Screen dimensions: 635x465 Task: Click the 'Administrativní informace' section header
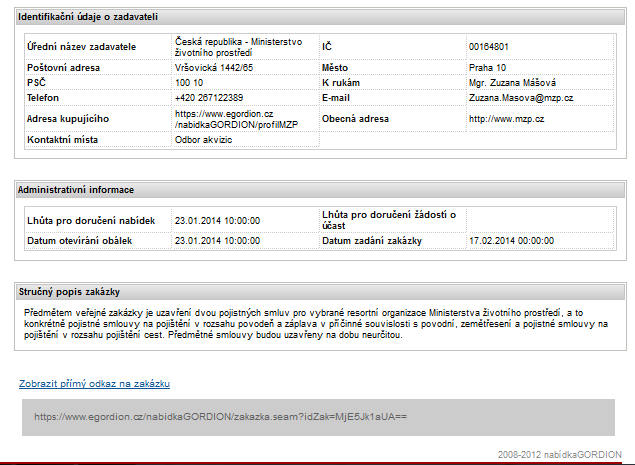(x=76, y=189)
